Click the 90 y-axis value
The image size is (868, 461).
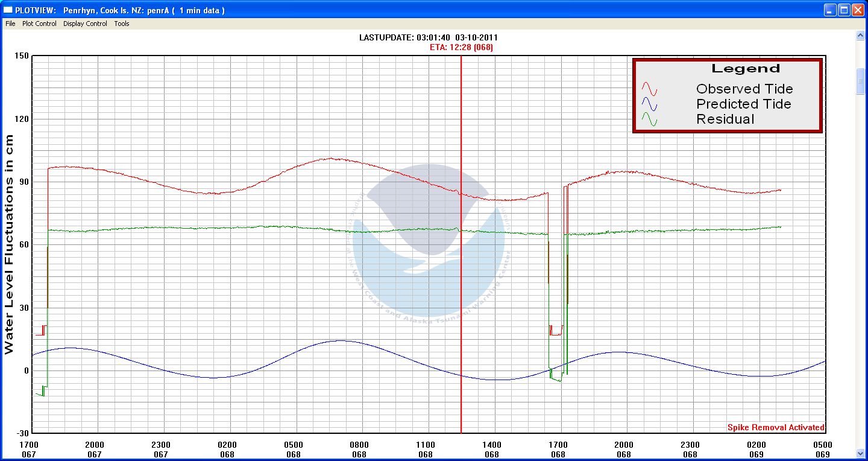click(x=24, y=182)
